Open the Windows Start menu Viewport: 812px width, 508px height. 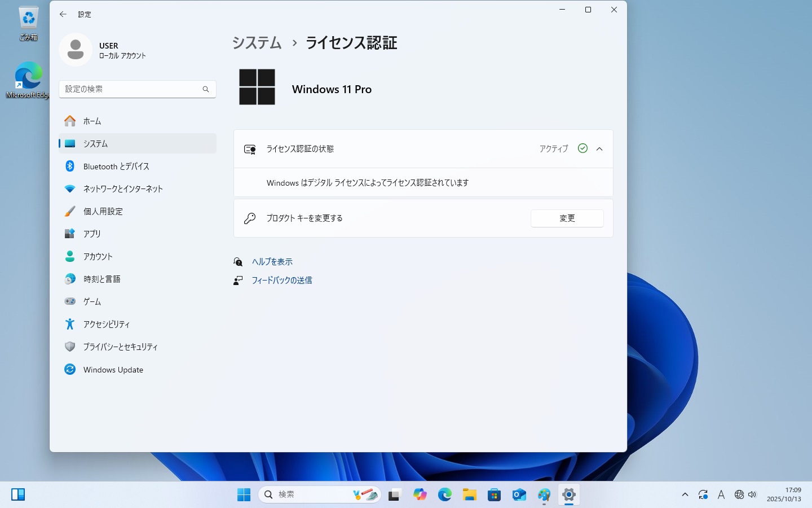(244, 495)
